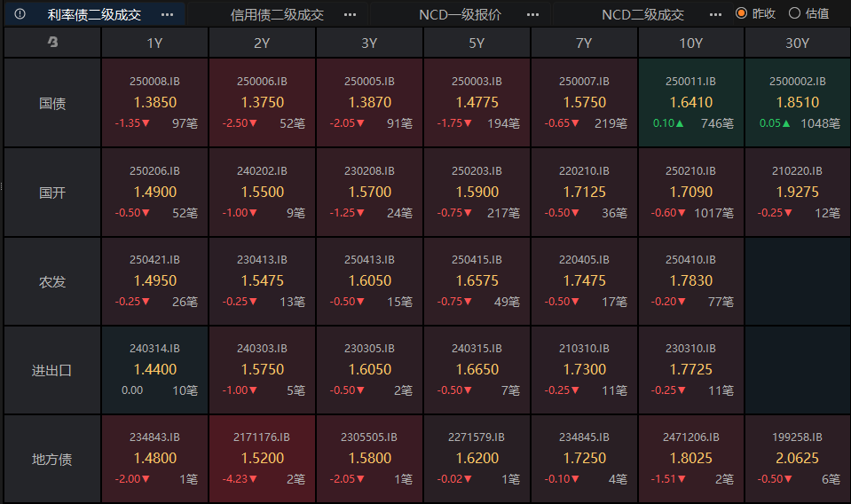
Task: Click bond code 230310.IB
Action: [691, 349]
